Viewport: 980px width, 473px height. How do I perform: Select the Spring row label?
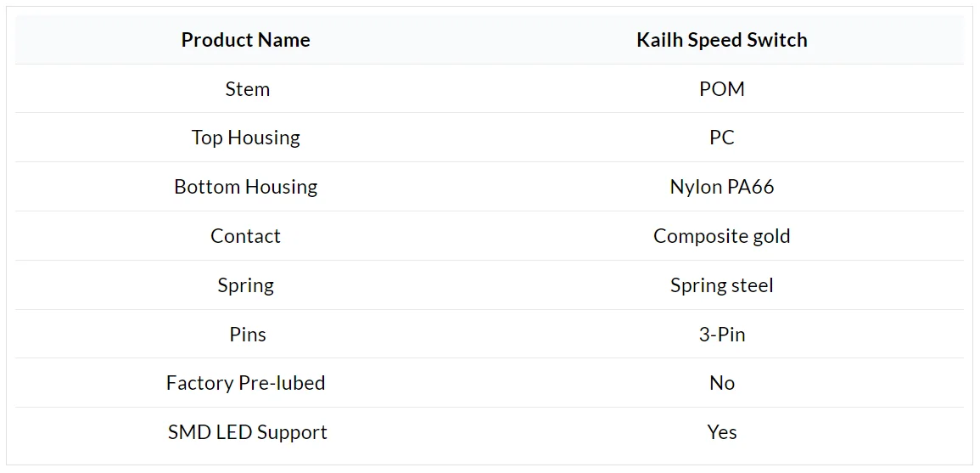coord(245,285)
